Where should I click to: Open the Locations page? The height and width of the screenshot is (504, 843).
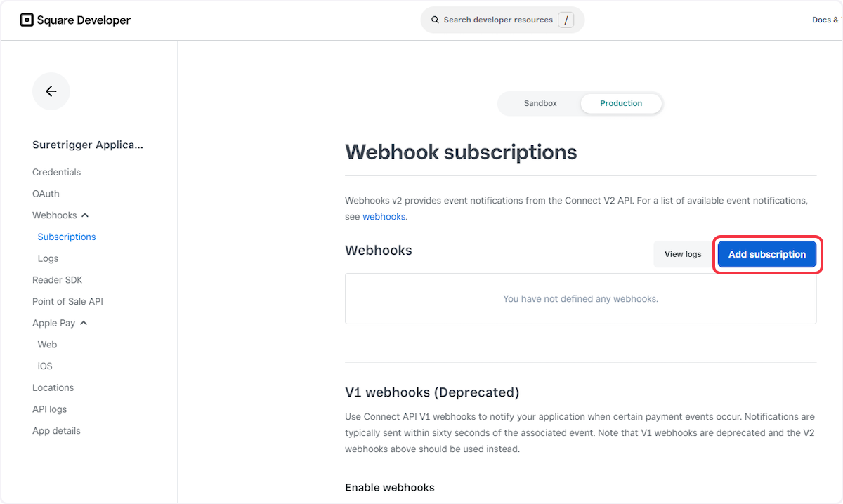coord(53,387)
